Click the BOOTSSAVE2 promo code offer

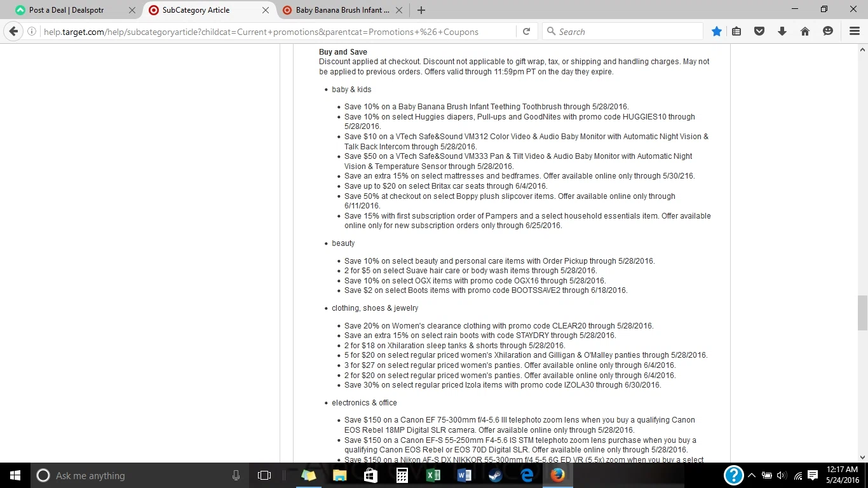coord(486,290)
